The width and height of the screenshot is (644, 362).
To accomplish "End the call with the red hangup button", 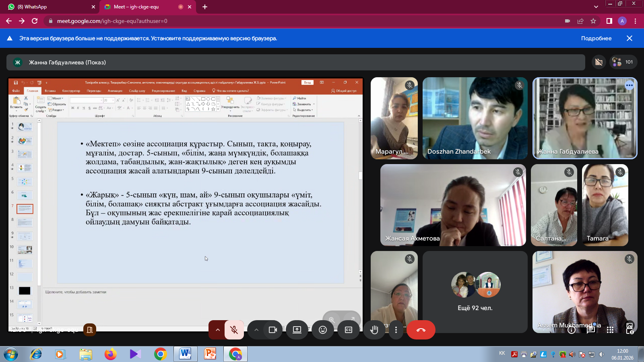I will tap(421, 330).
